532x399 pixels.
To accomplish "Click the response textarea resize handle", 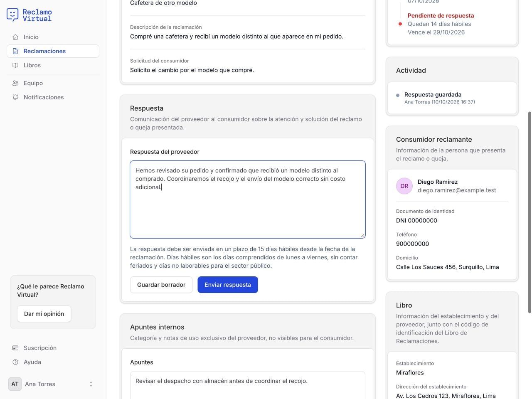I will tap(362, 235).
